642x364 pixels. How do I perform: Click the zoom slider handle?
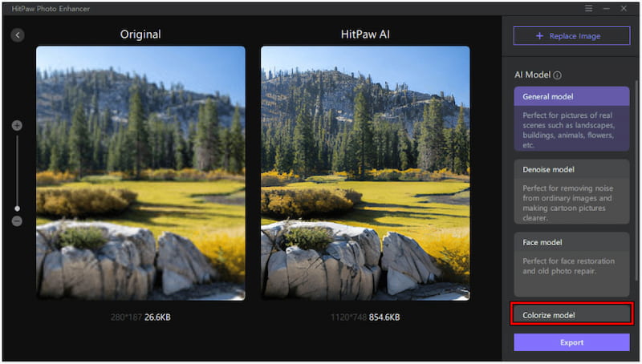coord(17,208)
